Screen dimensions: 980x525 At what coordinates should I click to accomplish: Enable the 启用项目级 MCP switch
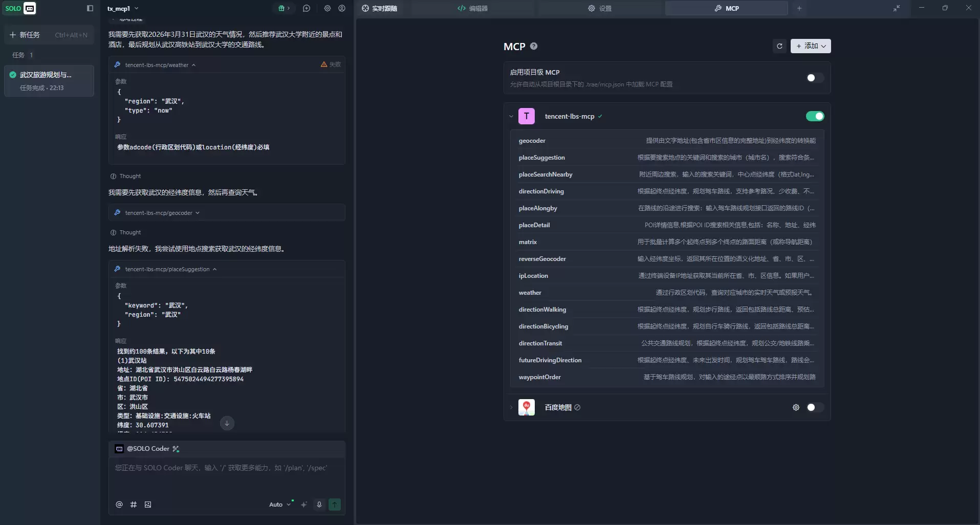click(815, 78)
